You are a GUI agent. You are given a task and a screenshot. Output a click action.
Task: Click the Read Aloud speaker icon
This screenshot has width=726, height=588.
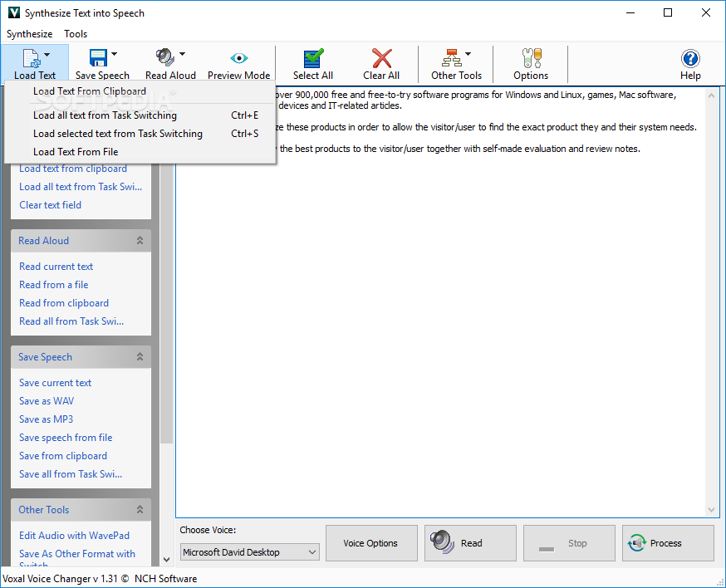[165, 57]
